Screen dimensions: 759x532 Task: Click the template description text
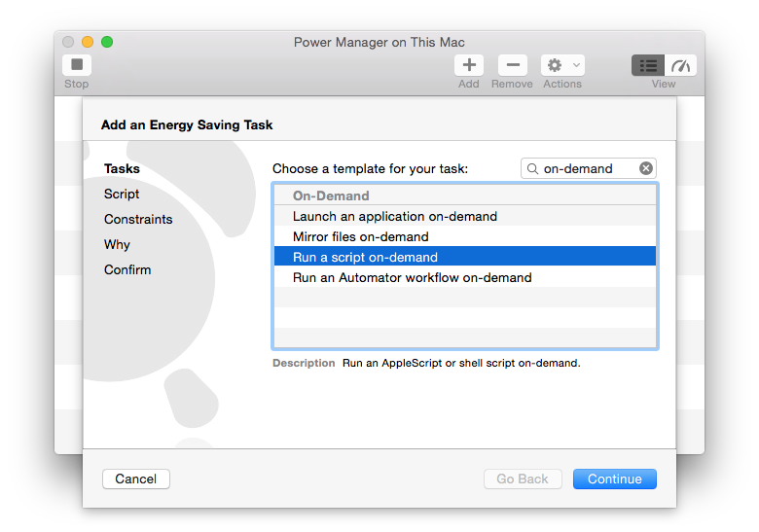pyautogui.click(x=461, y=363)
